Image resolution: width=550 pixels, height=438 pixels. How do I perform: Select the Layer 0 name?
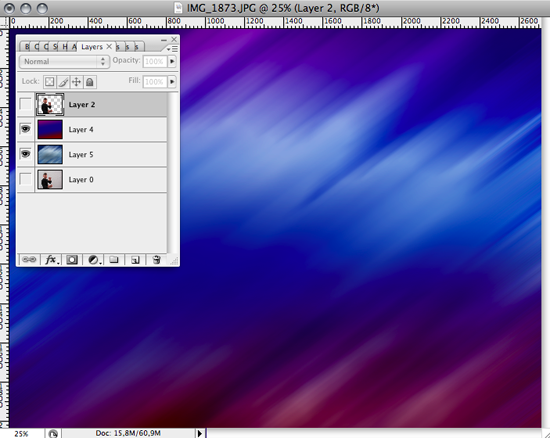click(81, 180)
